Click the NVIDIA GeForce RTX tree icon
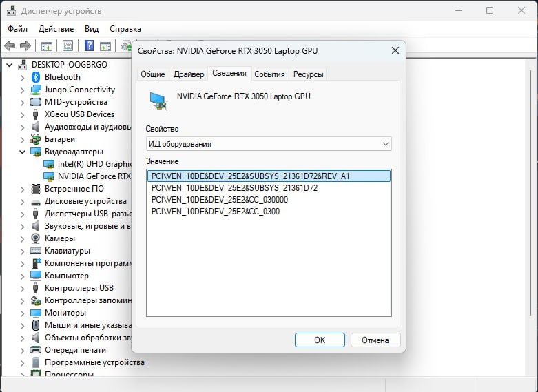This screenshot has height=392, width=538. tap(49, 176)
